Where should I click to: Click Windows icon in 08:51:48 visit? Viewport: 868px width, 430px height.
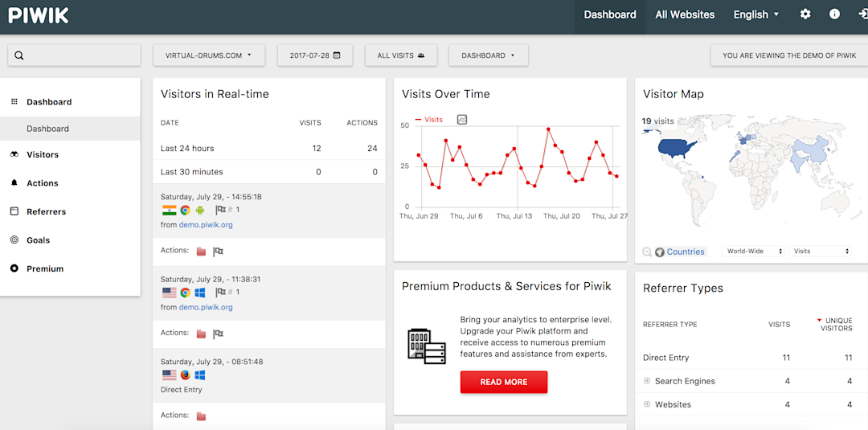point(200,375)
